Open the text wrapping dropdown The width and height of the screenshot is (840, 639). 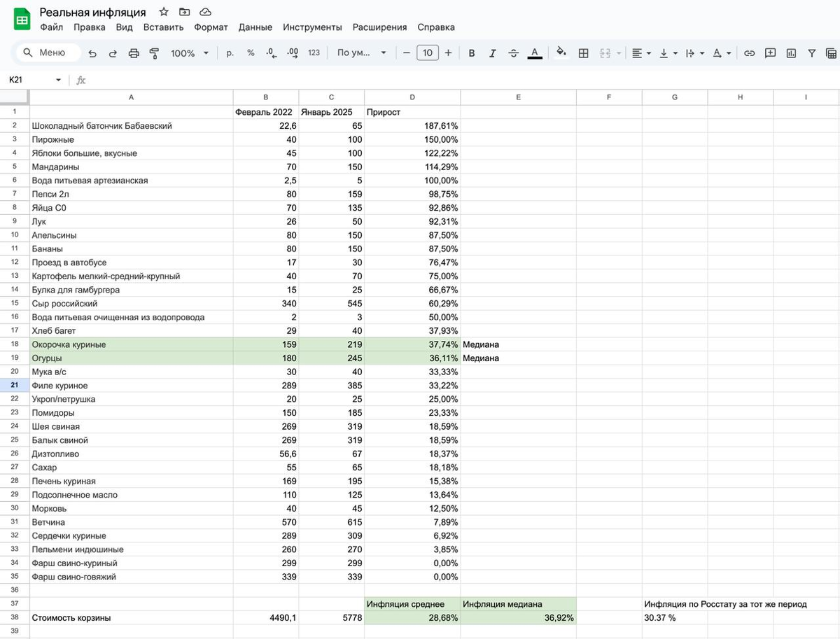[694, 52]
